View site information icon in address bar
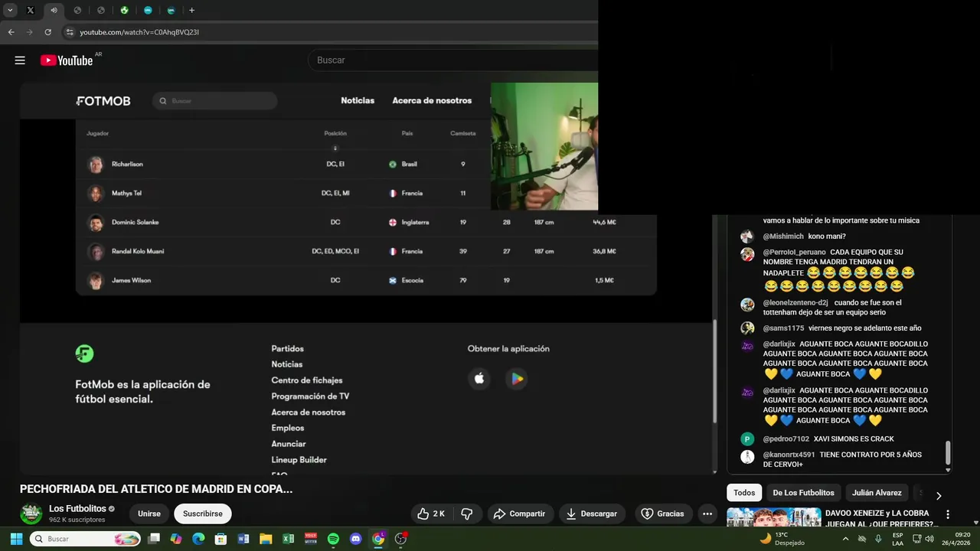This screenshot has width=980, height=551. tap(70, 32)
